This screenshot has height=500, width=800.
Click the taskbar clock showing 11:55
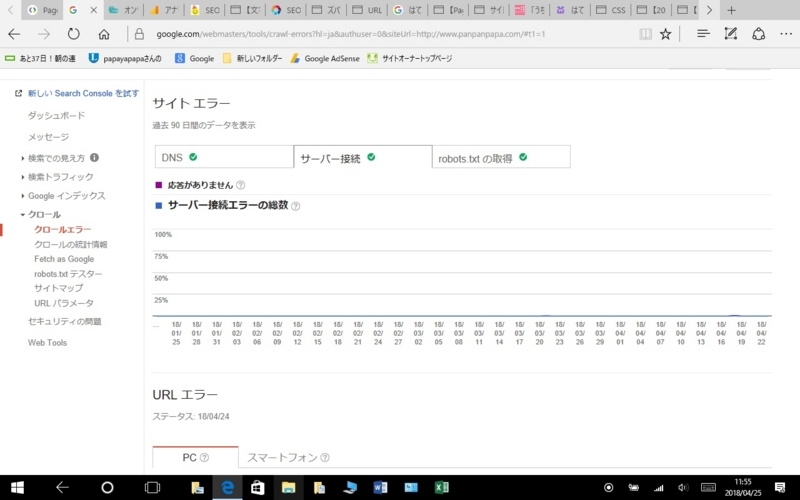[743, 488]
